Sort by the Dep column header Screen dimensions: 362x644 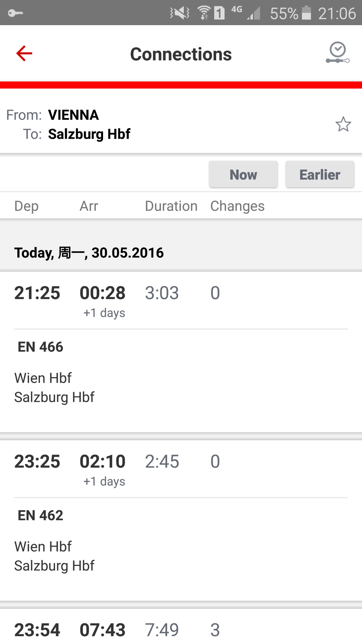click(26, 206)
